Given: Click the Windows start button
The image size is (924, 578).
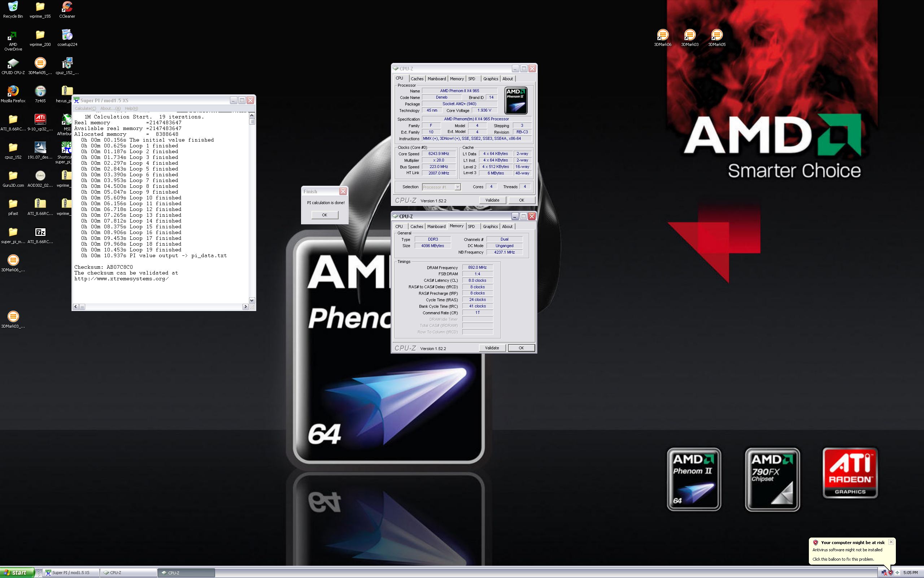Looking at the screenshot, I should click(x=18, y=572).
